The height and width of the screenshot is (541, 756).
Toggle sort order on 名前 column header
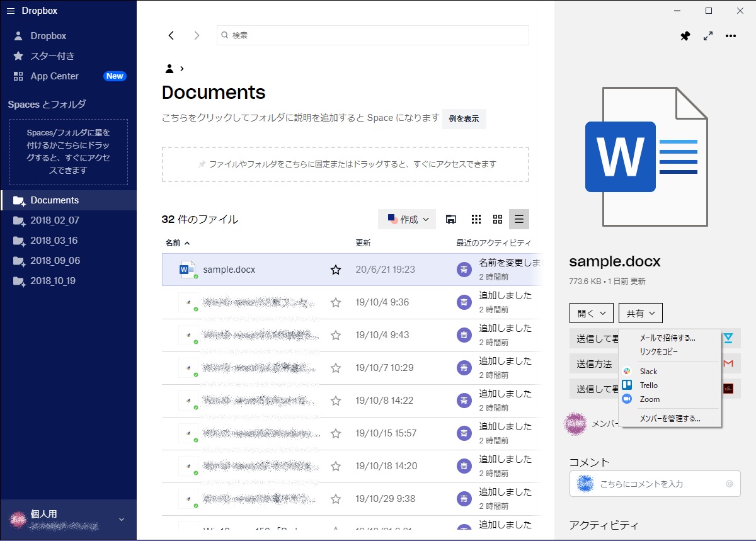pos(178,242)
